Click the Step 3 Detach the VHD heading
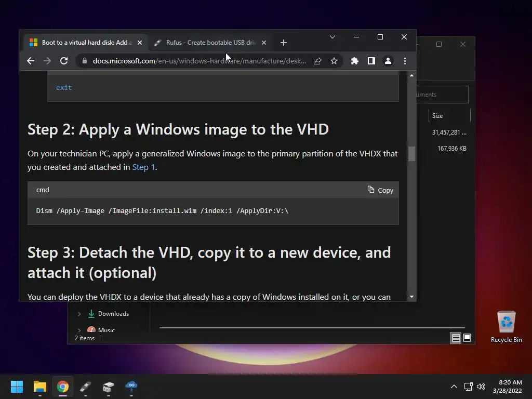 tap(209, 262)
